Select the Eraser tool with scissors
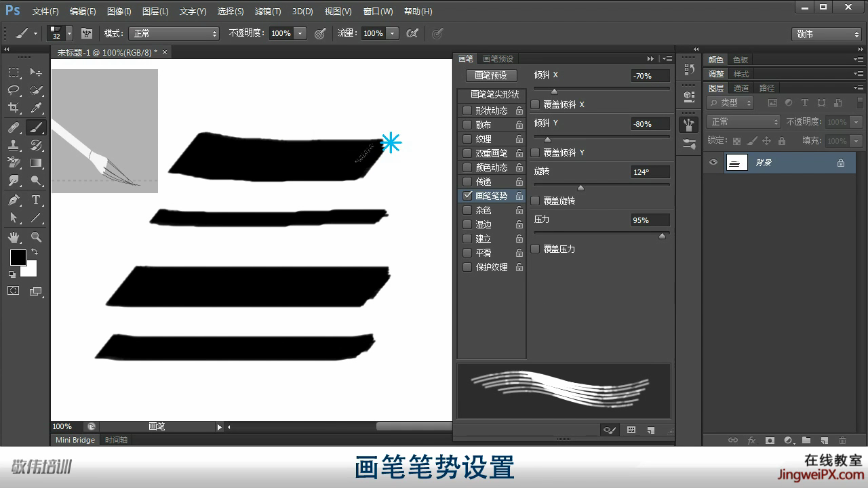 14,163
